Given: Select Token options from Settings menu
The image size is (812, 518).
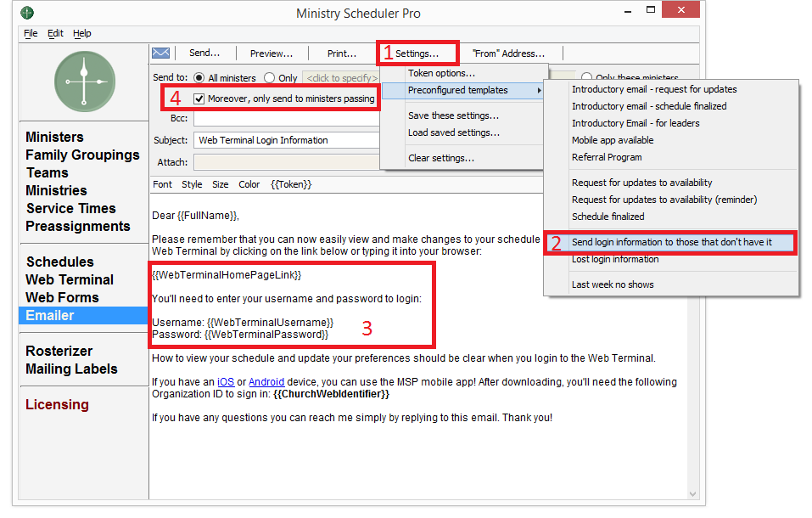Looking at the screenshot, I should coord(441,73).
